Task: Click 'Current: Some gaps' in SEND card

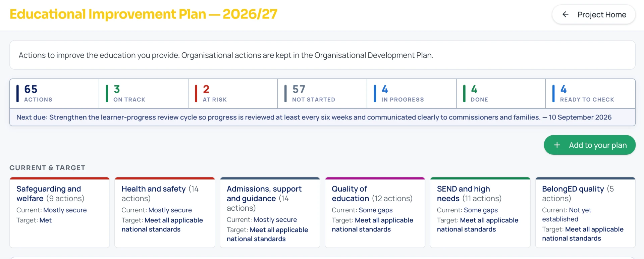Action: pos(467,210)
